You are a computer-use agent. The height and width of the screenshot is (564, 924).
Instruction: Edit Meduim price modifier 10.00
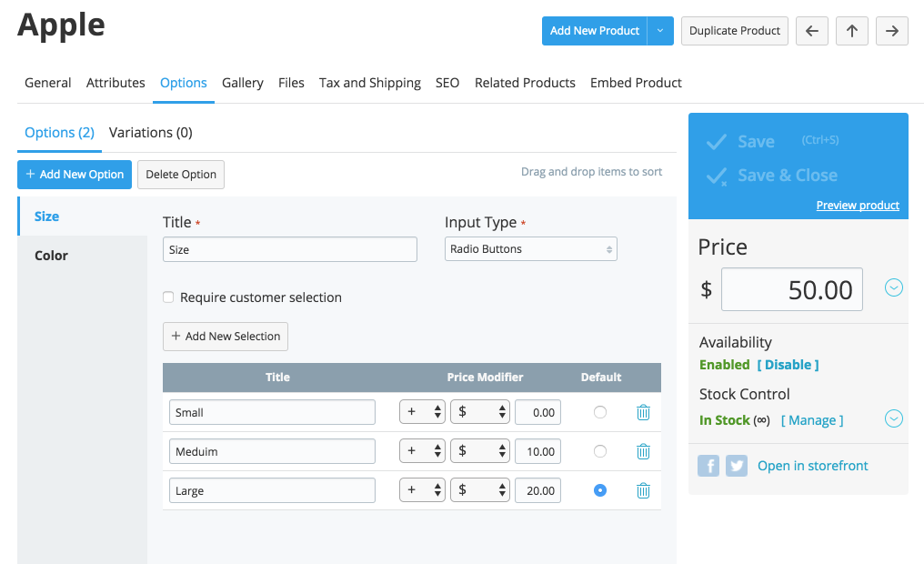click(x=538, y=451)
